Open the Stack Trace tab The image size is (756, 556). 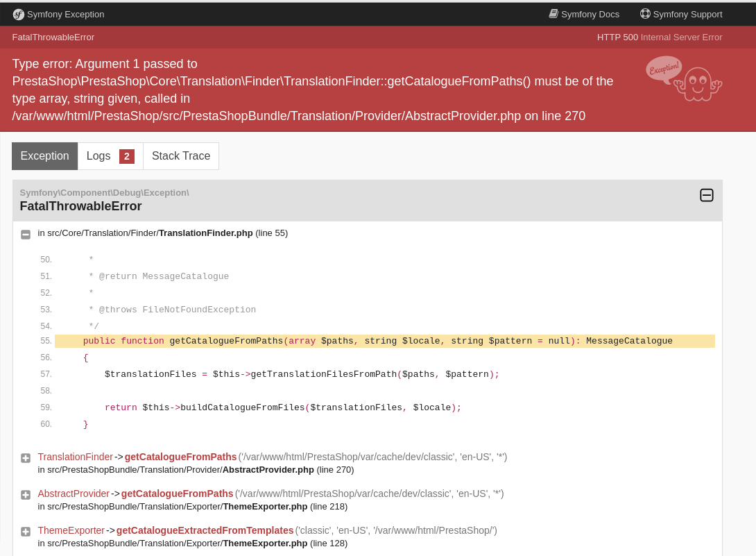pos(180,156)
